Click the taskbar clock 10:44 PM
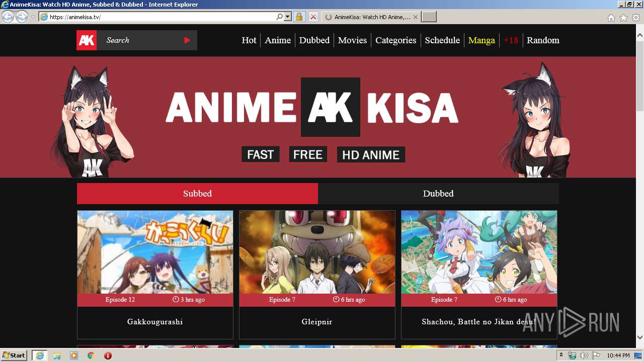Viewport: 644px width, 362px height. 618,355
